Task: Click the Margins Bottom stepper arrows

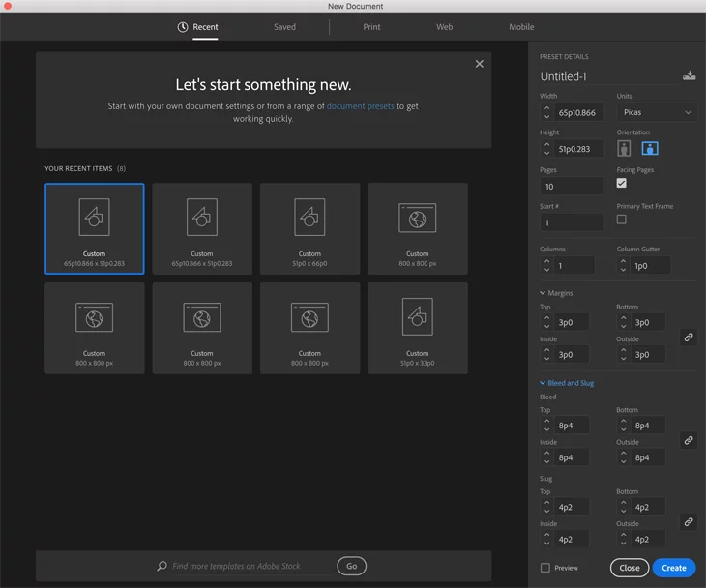Action: coord(623,322)
